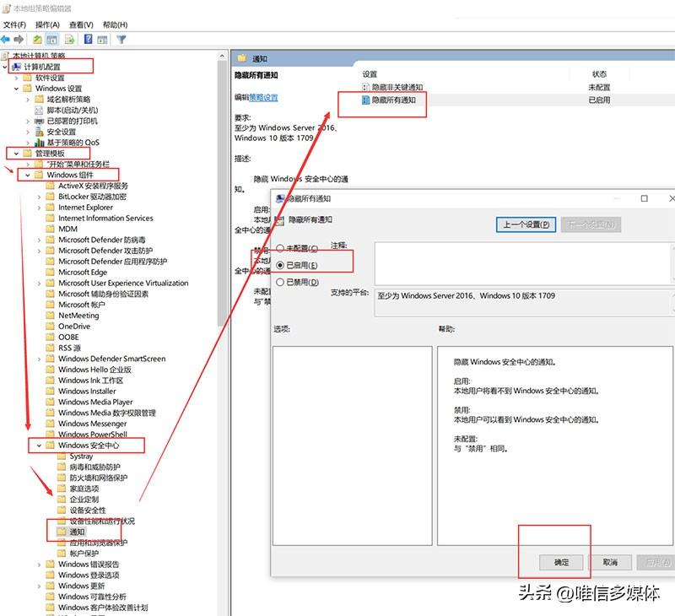Select 域名解析策略 in the tree
The image size is (675, 616).
tap(69, 99)
